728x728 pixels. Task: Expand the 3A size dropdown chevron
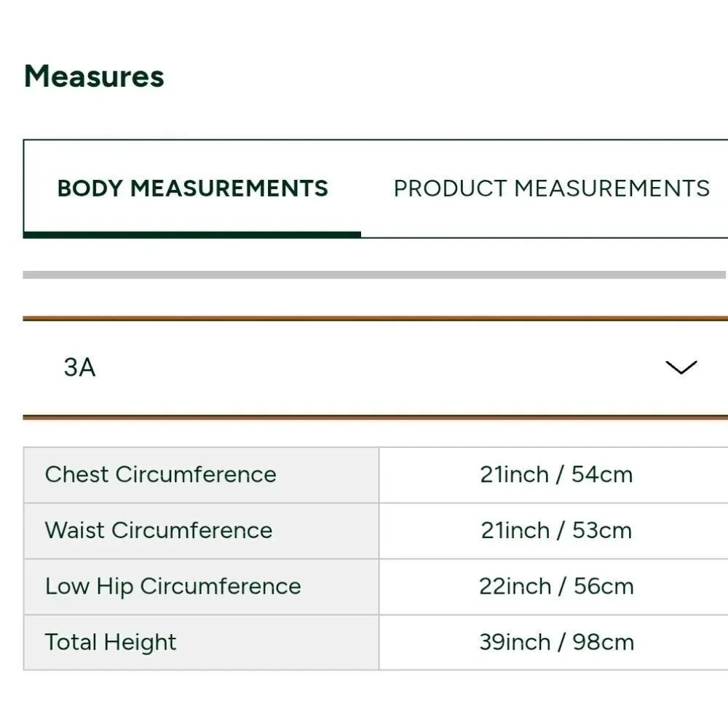coord(681,367)
